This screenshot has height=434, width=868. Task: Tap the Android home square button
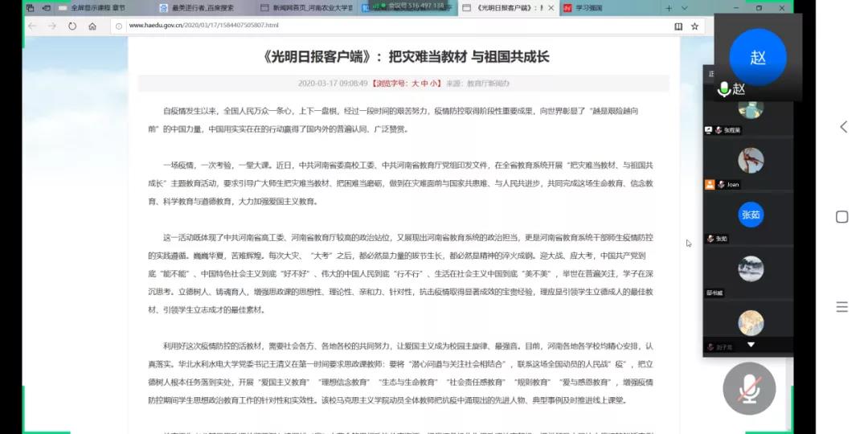[x=842, y=216]
